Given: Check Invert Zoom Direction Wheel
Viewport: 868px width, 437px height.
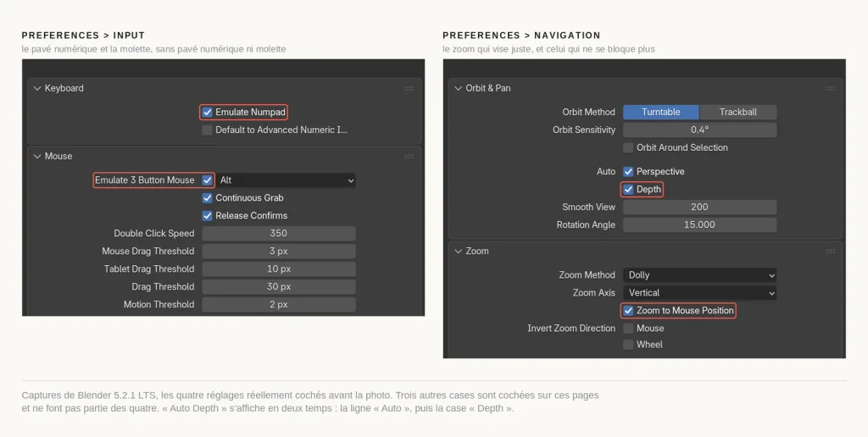Looking at the screenshot, I should coord(628,345).
